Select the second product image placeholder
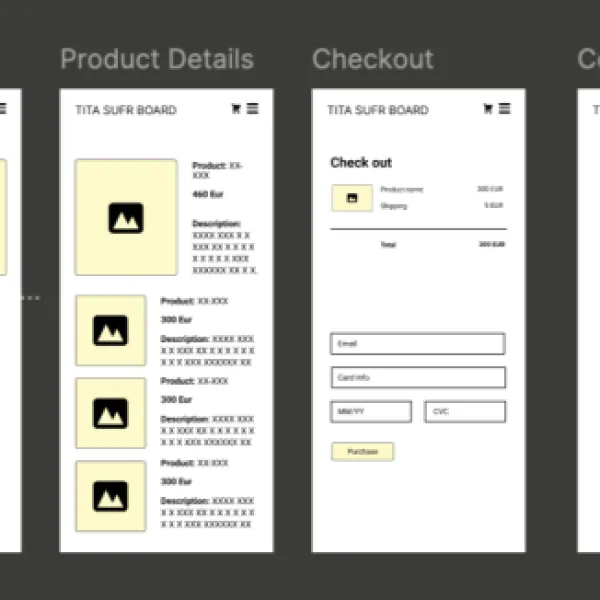600x600 pixels. 111,330
